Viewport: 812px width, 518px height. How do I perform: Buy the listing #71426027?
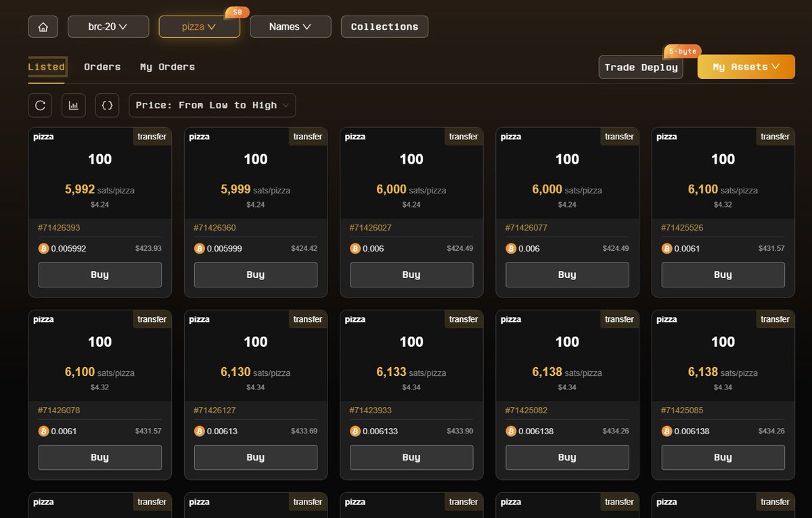411,275
